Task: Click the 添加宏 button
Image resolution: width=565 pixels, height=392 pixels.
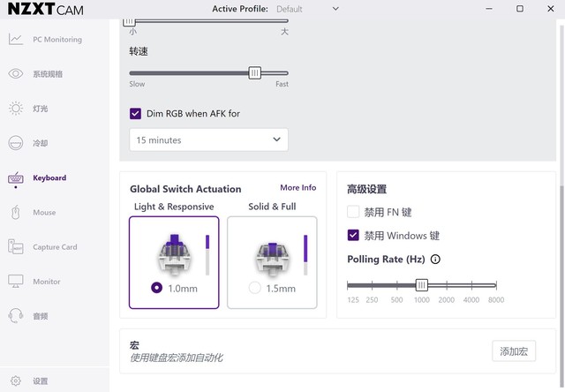Action: [514, 351]
